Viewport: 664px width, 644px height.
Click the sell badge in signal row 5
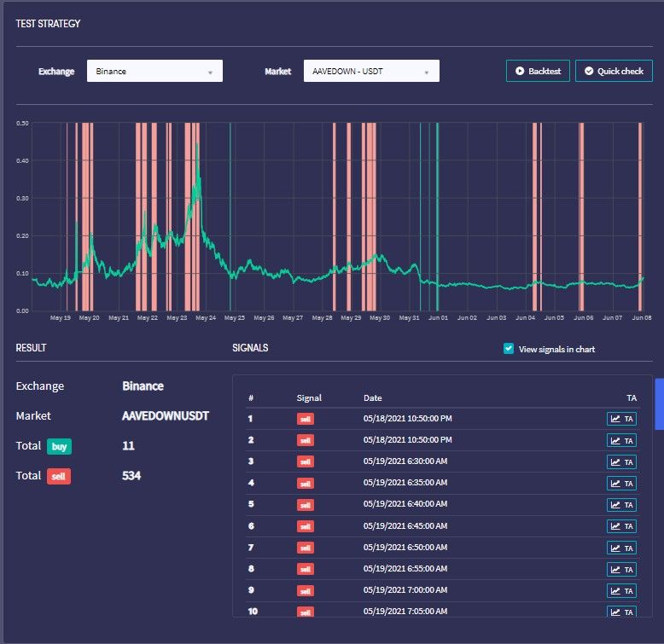[x=306, y=505]
